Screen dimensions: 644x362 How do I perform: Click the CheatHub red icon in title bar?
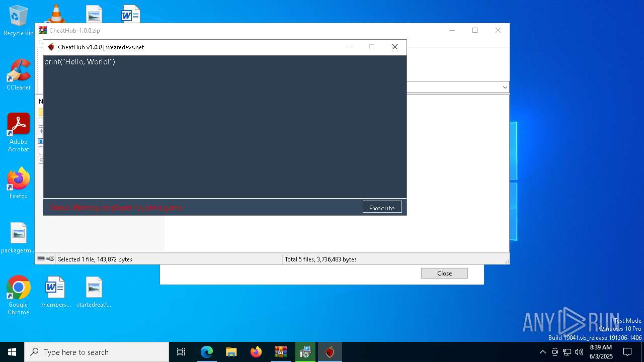point(51,47)
